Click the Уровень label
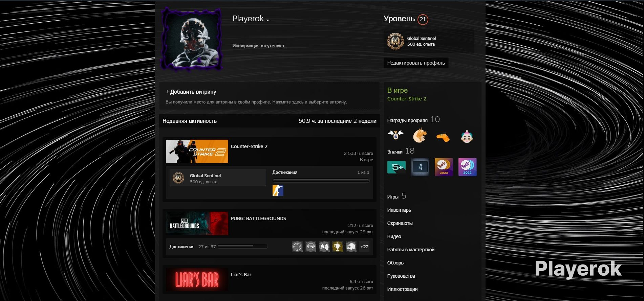Viewport: 644px width, 301px height. coord(399,19)
